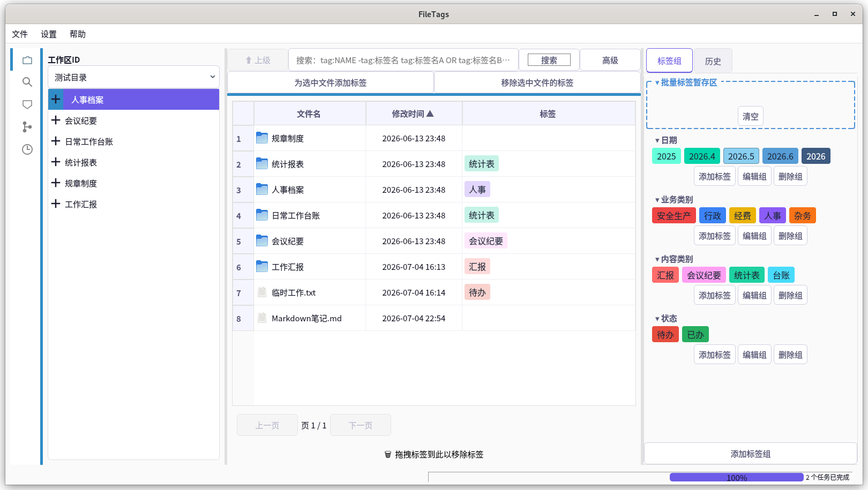Click into the tag search input field
The image size is (868, 490).
(403, 60)
